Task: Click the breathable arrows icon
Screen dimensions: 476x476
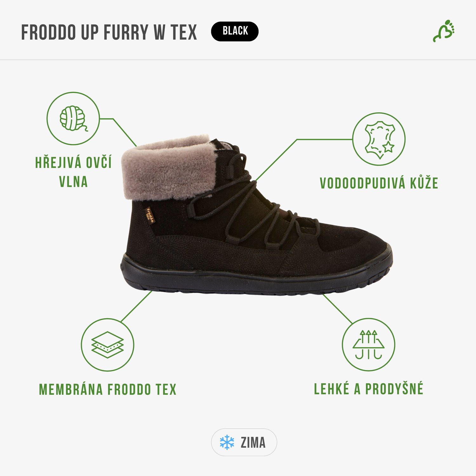Action: coord(368,345)
